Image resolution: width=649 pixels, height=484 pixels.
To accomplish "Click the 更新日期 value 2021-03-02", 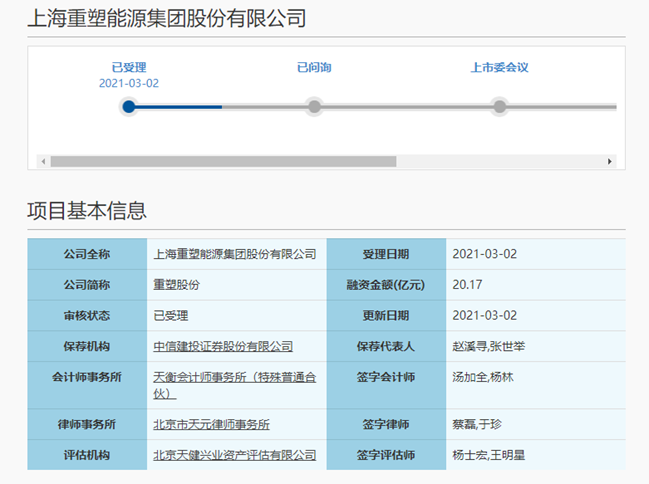I will tap(485, 315).
